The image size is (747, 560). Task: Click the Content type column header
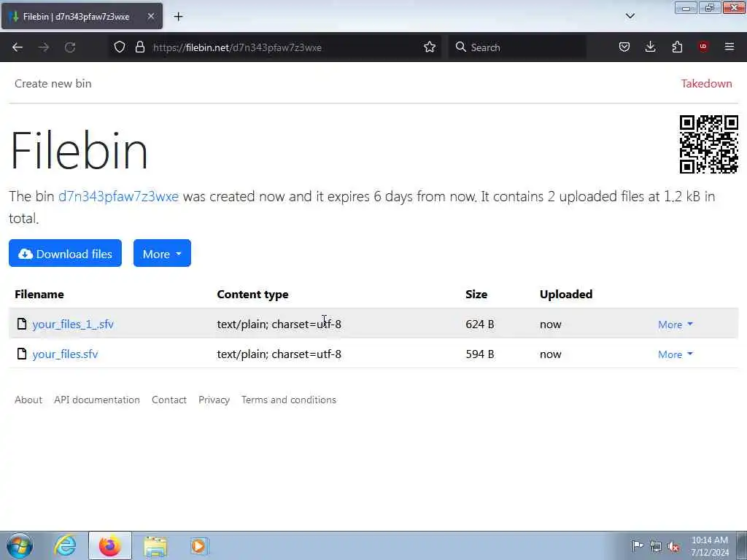252,295
